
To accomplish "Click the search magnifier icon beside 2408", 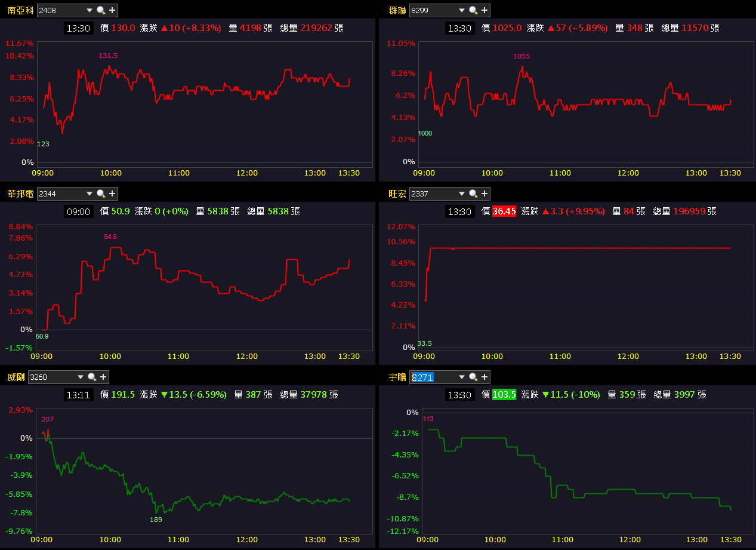I will [x=101, y=10].
